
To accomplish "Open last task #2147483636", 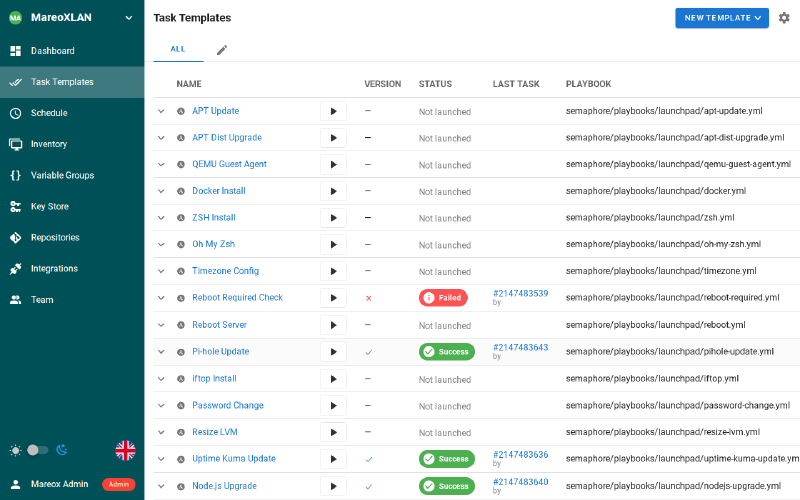I will click(520, 455).
